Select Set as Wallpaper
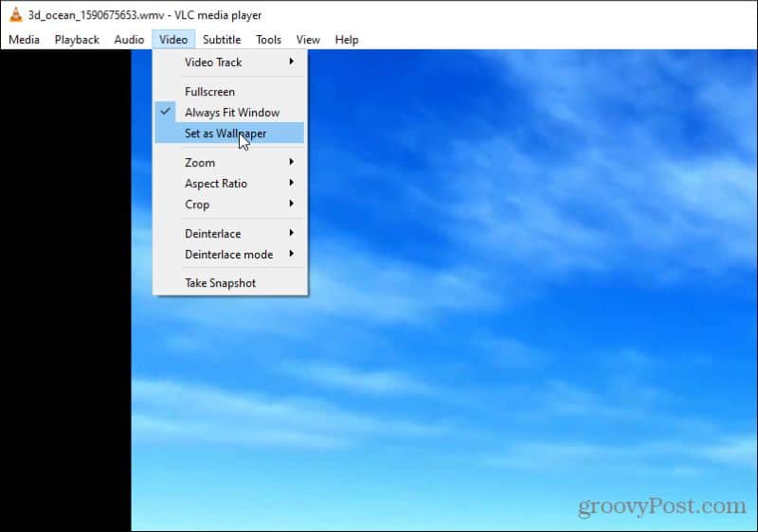The image size is (758, 532). tap(229, 133)
